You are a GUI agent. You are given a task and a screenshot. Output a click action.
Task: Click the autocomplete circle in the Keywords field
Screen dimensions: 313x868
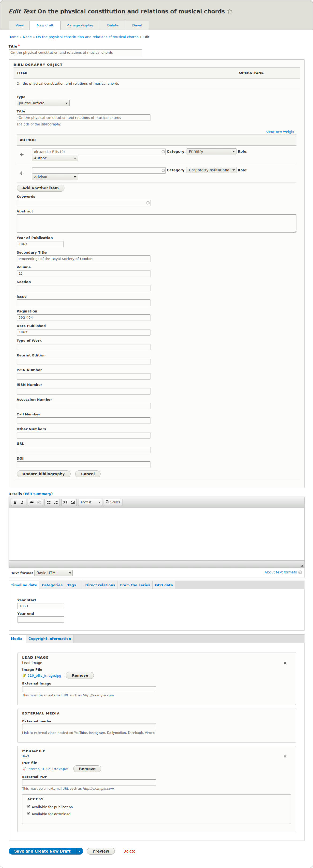(x=148, y=203)
